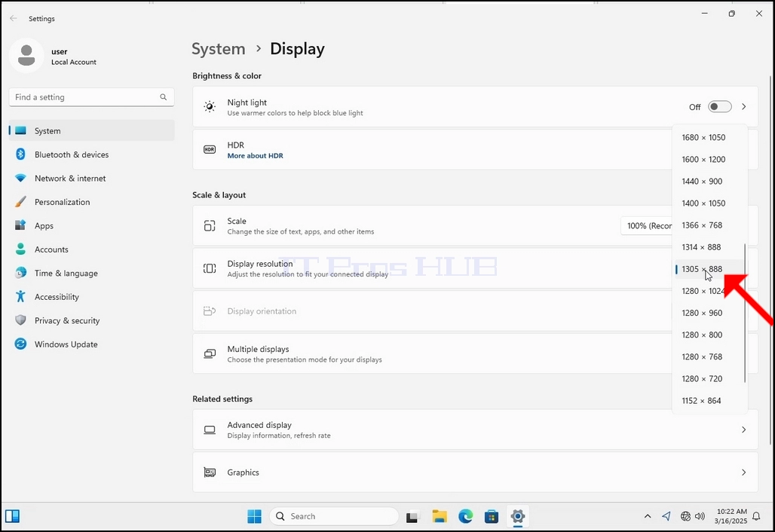Click the Advanced display monitor icon
Screen dimensions: 775x532
pos(210,430)
